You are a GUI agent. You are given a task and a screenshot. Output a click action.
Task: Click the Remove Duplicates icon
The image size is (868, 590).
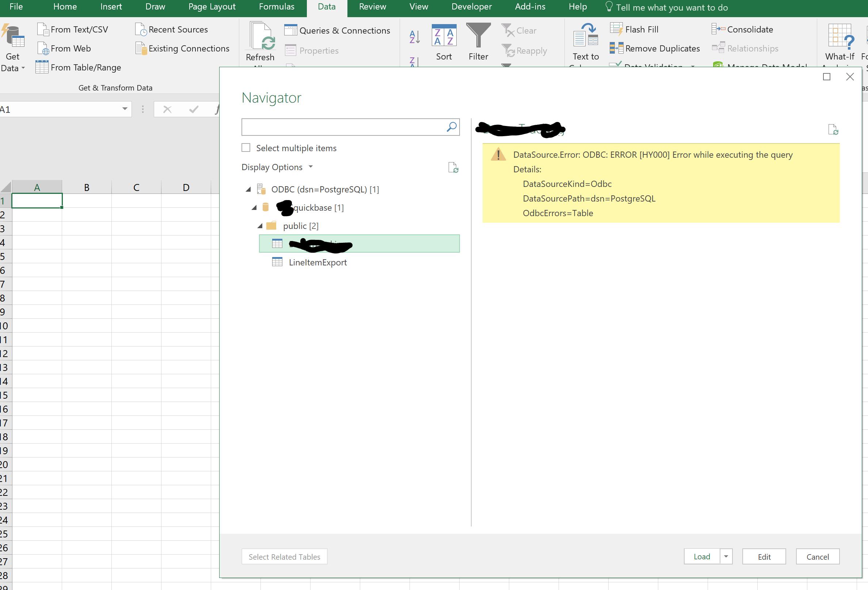(616, 48)
